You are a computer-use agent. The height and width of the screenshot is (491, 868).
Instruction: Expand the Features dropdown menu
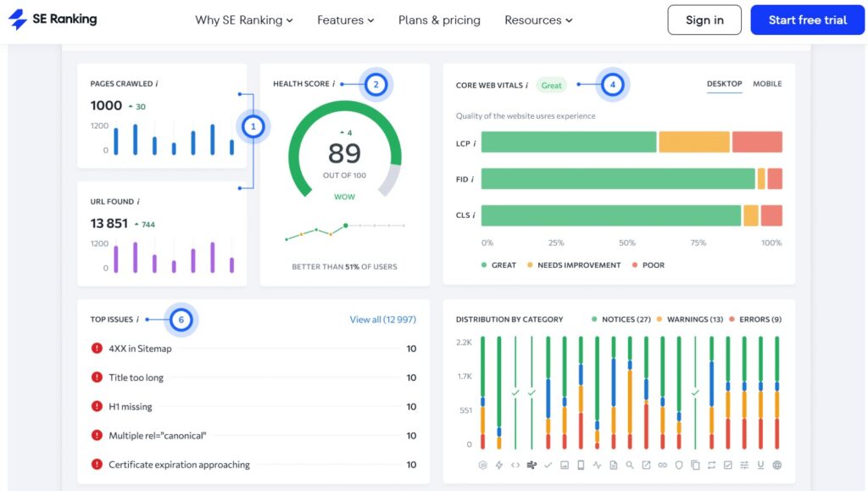[x=345, y=20]
